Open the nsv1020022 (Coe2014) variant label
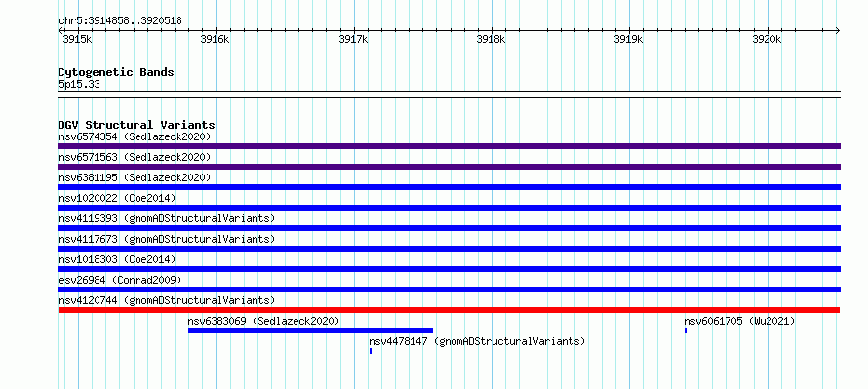This screenshot has height=389, width=868. pos(117,198)
